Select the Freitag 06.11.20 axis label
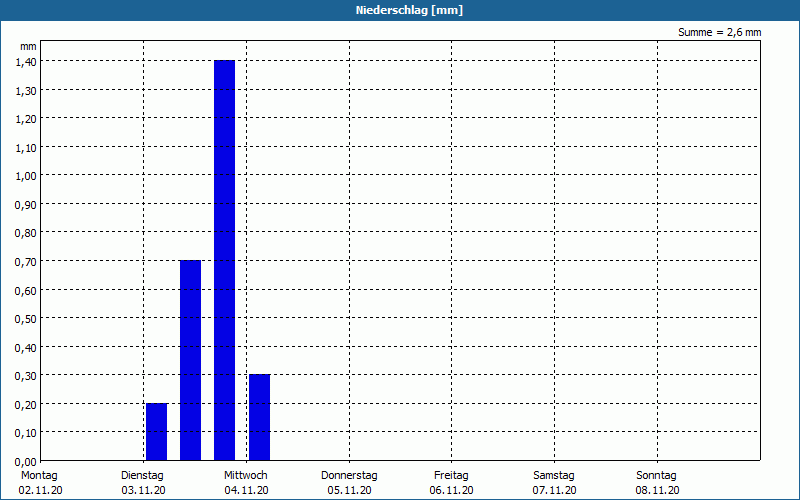Screen dimensions: 800x500 tap(452, 483)
